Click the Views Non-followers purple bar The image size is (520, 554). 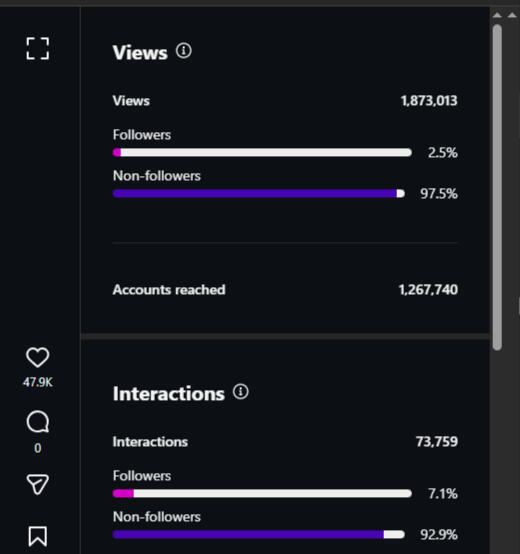[259, 194]
